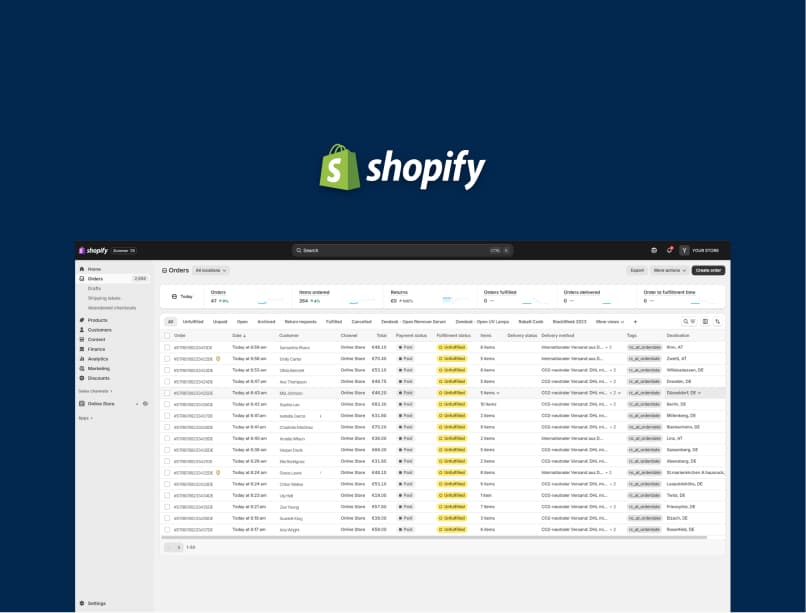Click the calendar icon beside Today

pyautogui.click(x=174, y=296)
